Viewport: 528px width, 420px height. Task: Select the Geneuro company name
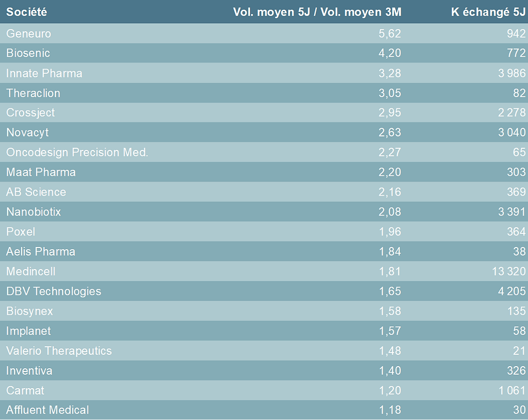click(x=29, y=33)
